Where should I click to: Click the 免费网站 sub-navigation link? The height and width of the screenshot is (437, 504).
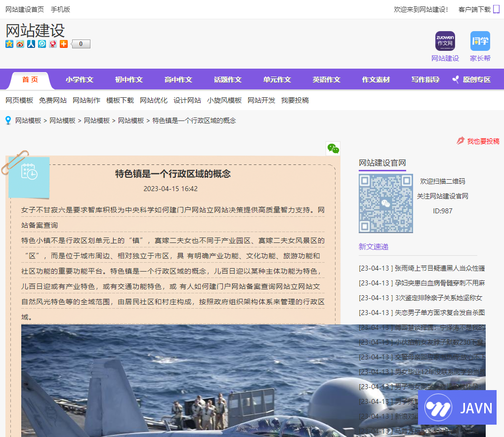pos(53,100)
